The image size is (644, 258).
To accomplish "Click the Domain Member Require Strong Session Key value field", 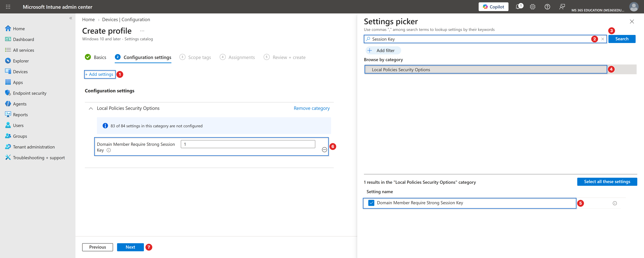I will pyautogui.click(x=248, y=144).
